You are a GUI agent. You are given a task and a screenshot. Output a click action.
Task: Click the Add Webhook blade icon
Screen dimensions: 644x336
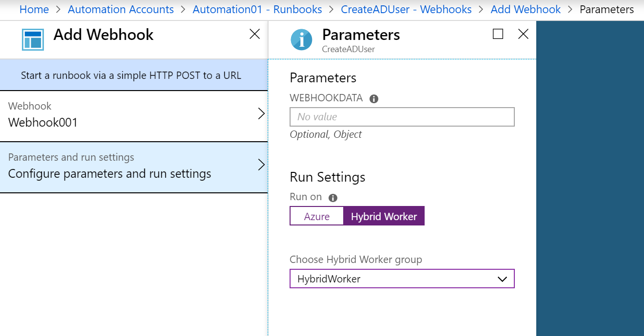click(x=33, y=39)
